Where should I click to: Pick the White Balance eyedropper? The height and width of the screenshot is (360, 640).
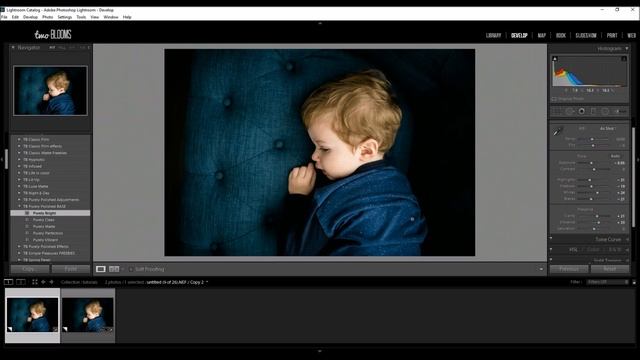pos(557,132)
